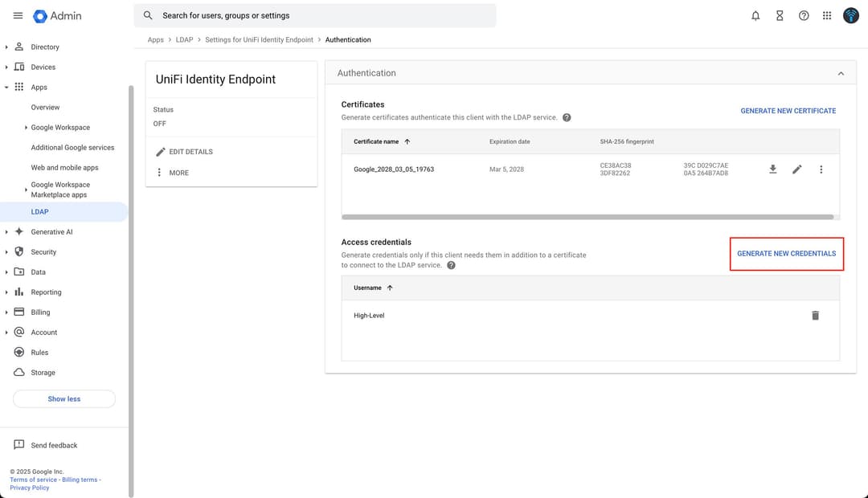Open Settings for UniFi Identity Endpoint breadcrumb
The image size is (868, 498).
[x=259, y=40]
